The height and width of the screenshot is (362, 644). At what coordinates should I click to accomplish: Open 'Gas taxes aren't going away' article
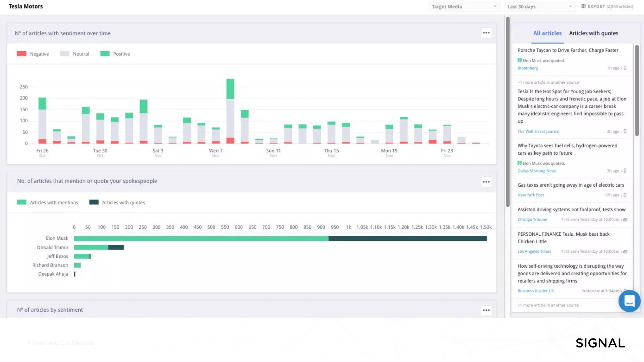point(571,185)
